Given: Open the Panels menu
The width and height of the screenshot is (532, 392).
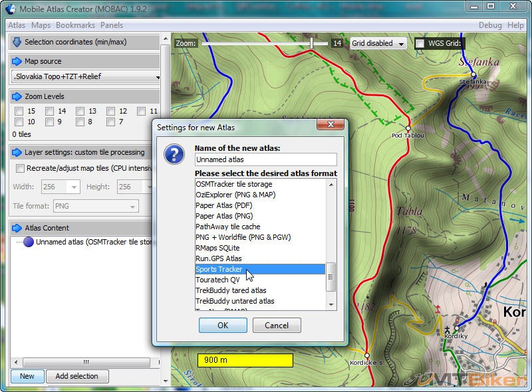Looking at the screenshot, I should pyautogui.click(x=112, y=25).
